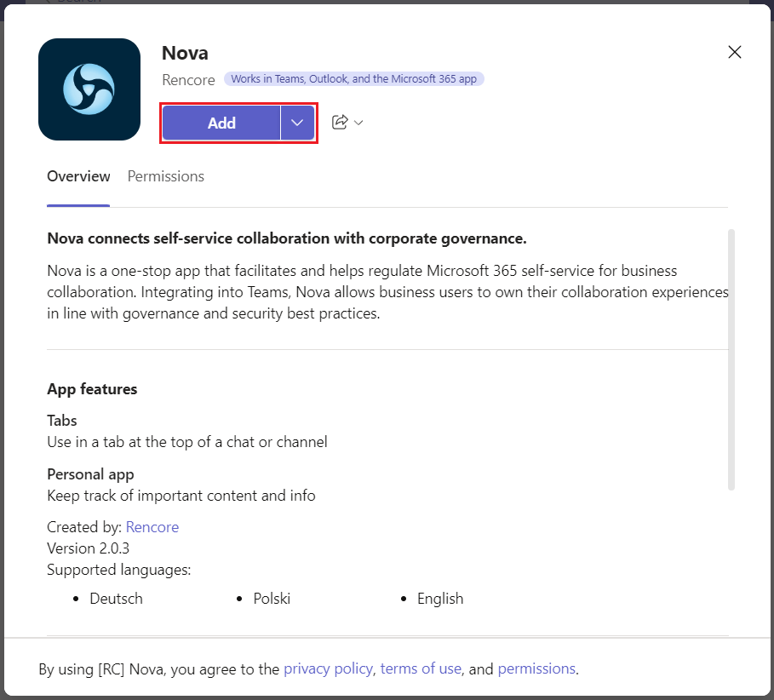Screen dimensions: 774x700
Task: Open the privacy policy link
Action: (x=328, y=668)
